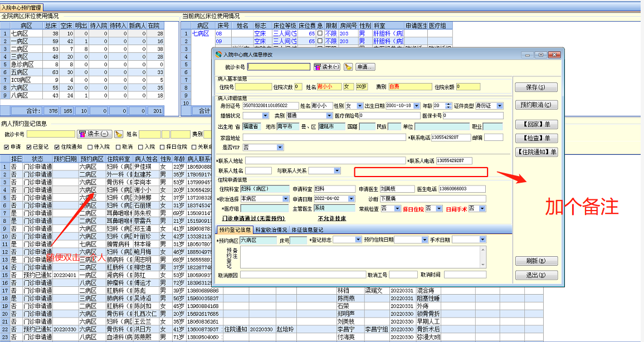
Task: Click 读卡 card reader button in the dialog
Action: (x=326, y=67)
